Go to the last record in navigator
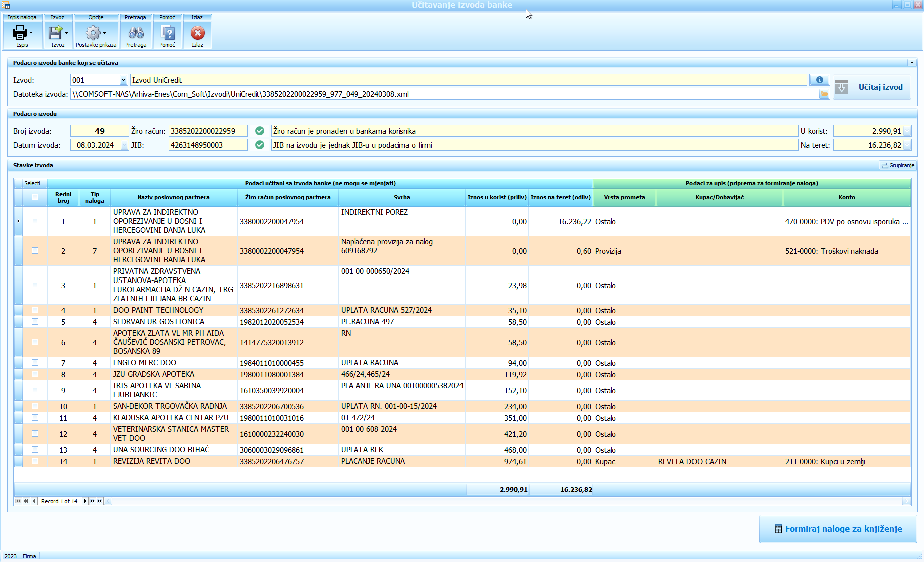Viewport: 924px width, 562px height. 100,501
